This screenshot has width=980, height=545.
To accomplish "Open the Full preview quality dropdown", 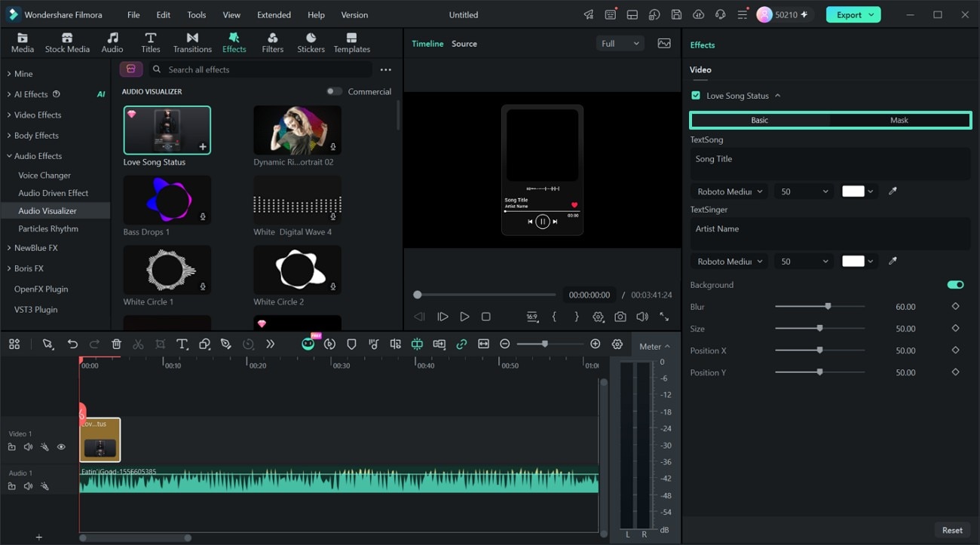I will [620, 44].
